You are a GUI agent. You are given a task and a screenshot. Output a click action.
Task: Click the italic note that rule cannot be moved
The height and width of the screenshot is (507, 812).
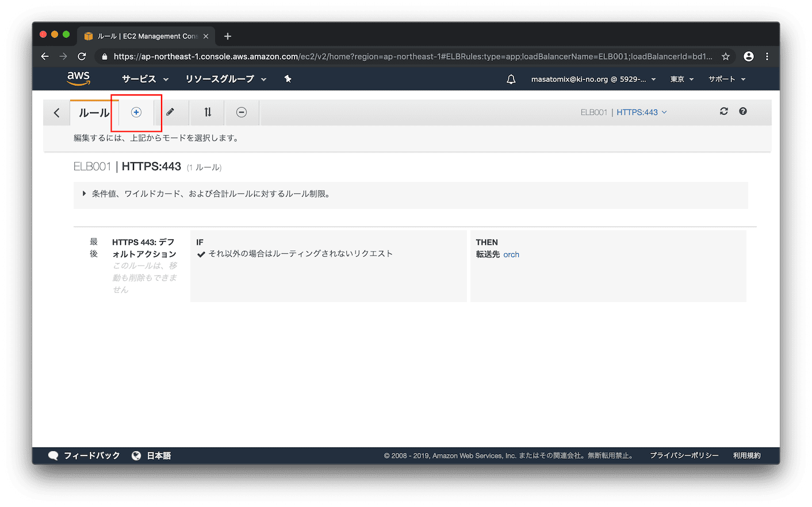point(145,277)
